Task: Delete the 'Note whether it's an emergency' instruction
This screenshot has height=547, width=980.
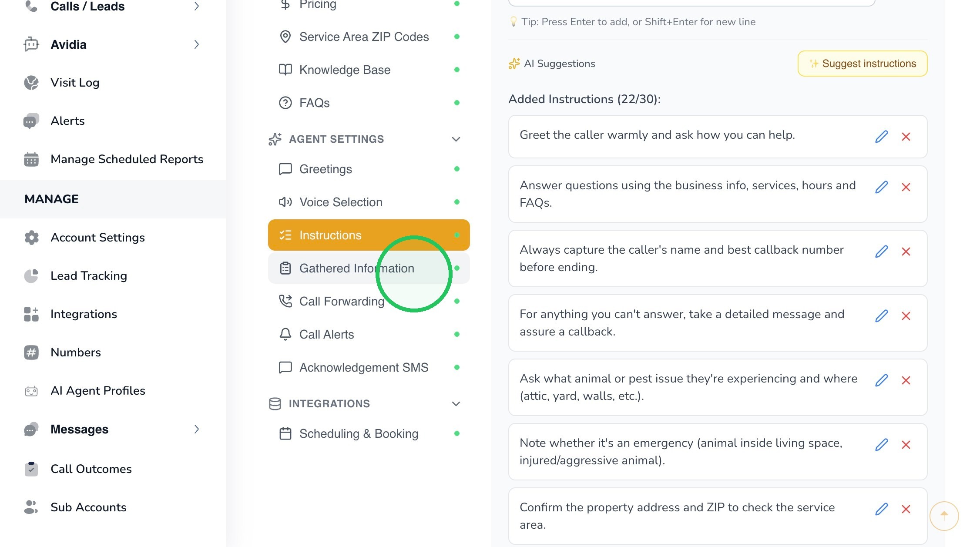Action: pyautogui.click(x=906, y=445)
